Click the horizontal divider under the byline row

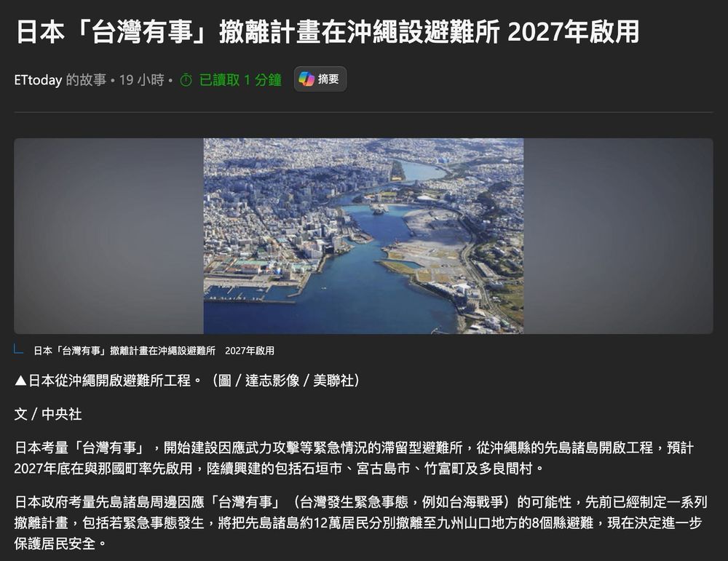click(x=363, y=112)
